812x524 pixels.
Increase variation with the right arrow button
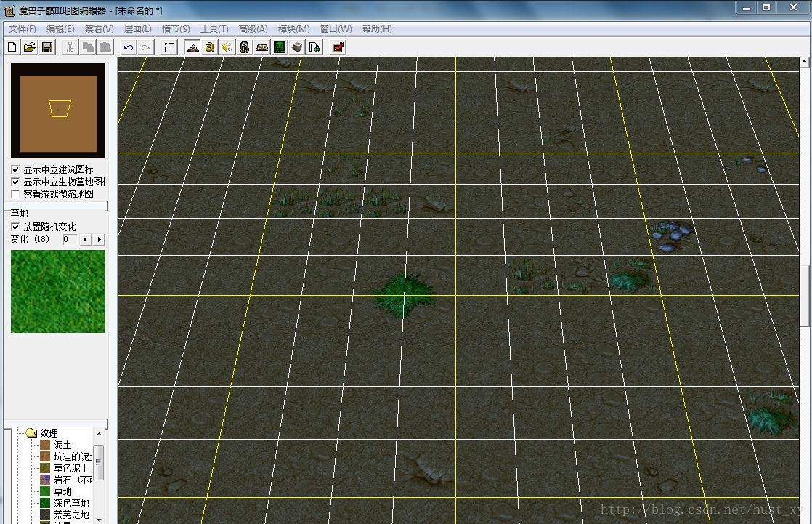pos(99,239)
